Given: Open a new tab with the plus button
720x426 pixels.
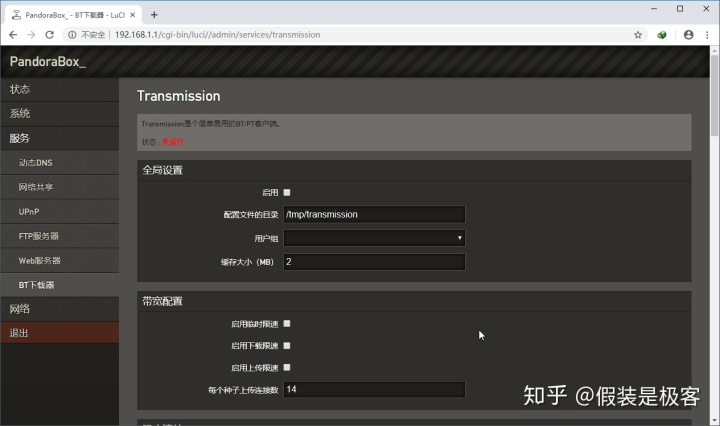Looking at the screenshot, I should pyautogui.click(x=154, y=15).
